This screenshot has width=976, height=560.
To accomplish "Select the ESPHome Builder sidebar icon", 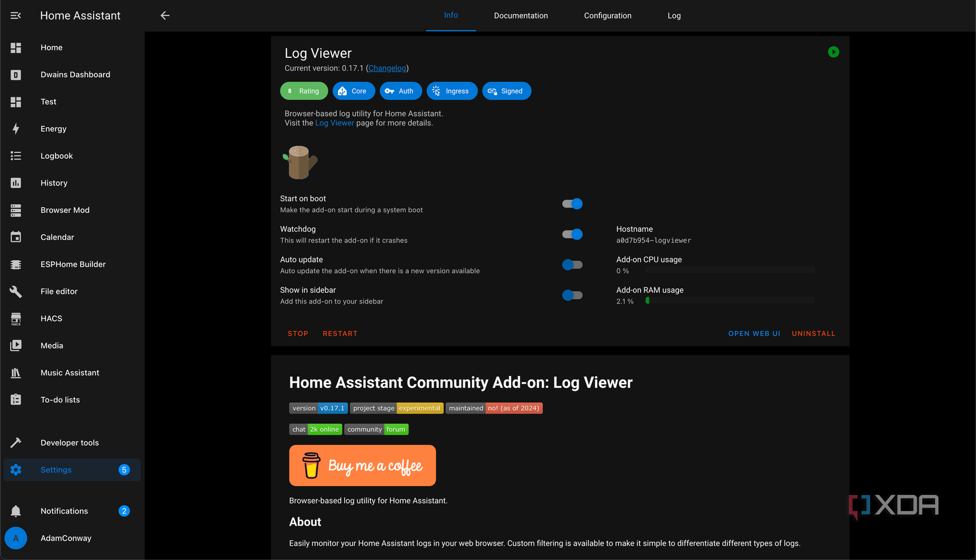I will (16, 264).
